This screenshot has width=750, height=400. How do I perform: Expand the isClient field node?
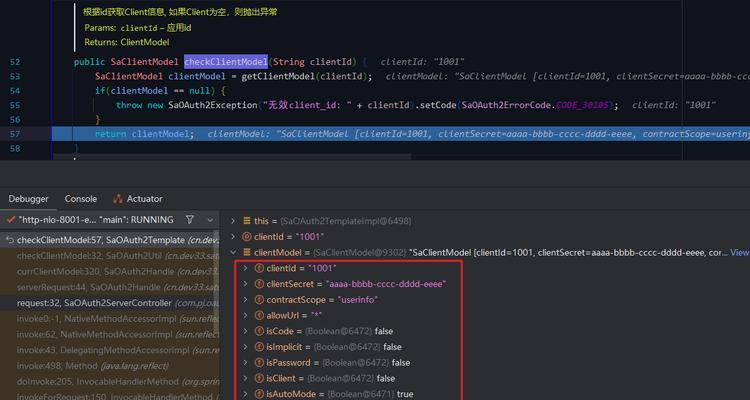[x=245, y=378]
